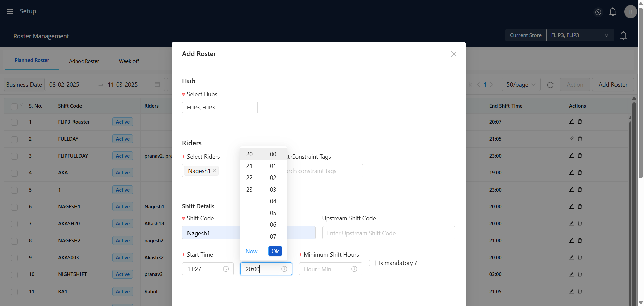Open the hamburger navigation menu
The width and height of the screenshot is (644, 306).
pos(10,11)
